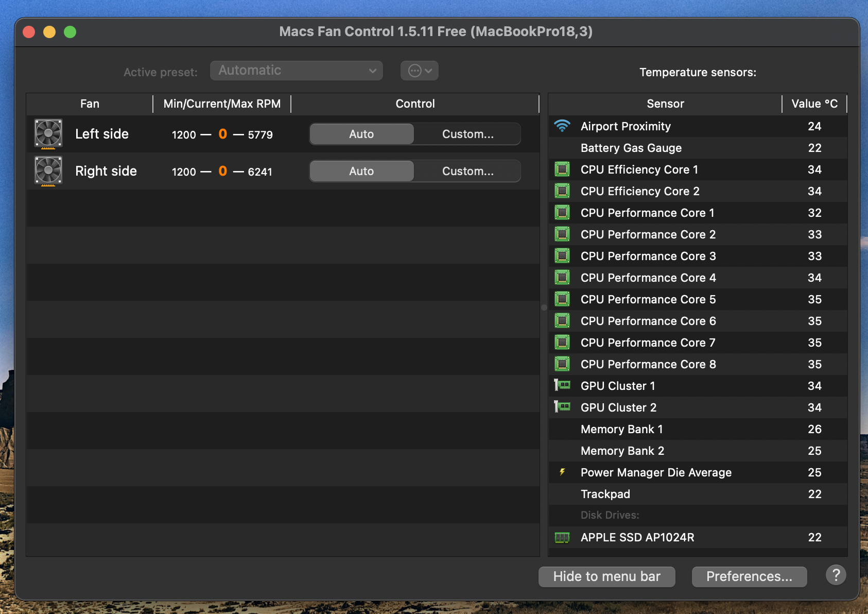868x614 pixels.
Task: Click the Right side fan icon
Action: (48, 171)
